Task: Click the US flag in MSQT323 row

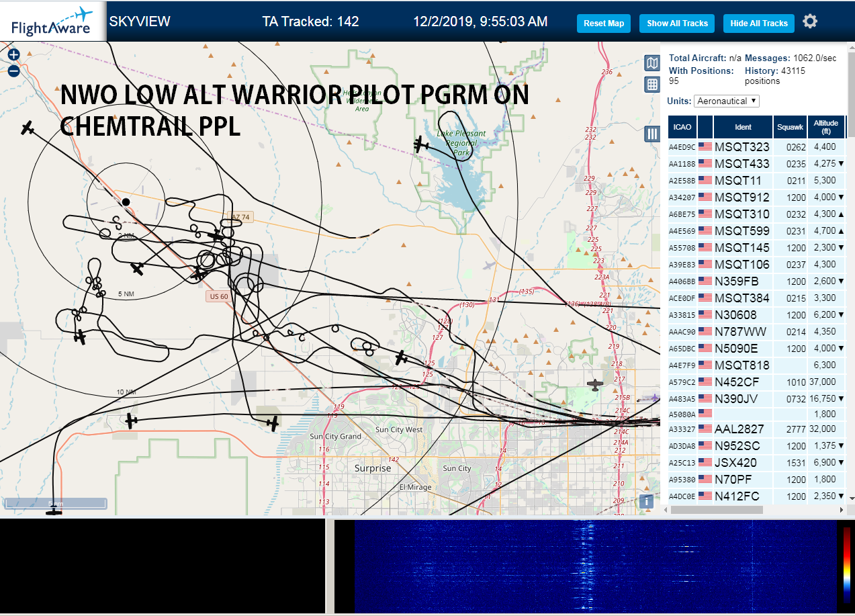Action: [705, 146]
